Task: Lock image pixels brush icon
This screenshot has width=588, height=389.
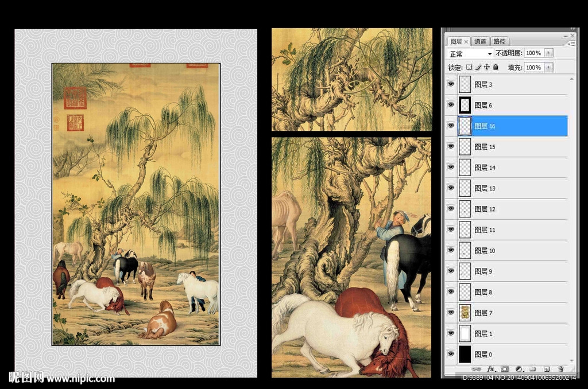Action: coord(478,67)
